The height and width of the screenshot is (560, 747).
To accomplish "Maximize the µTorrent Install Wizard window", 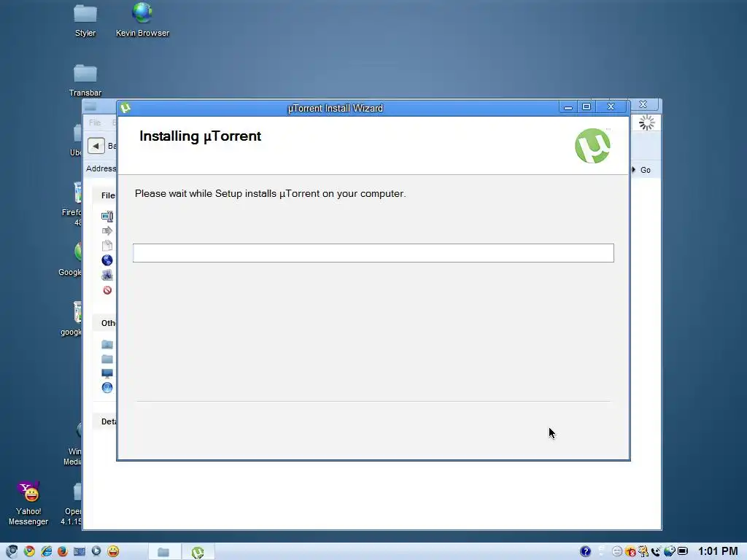I will pyautogui.click(x=587, y=107).
